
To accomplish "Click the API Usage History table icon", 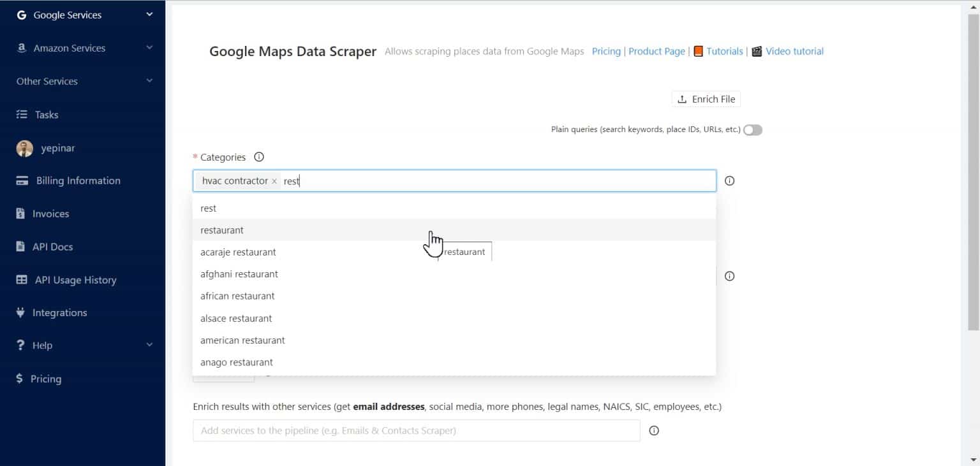I will click(21, 280).
